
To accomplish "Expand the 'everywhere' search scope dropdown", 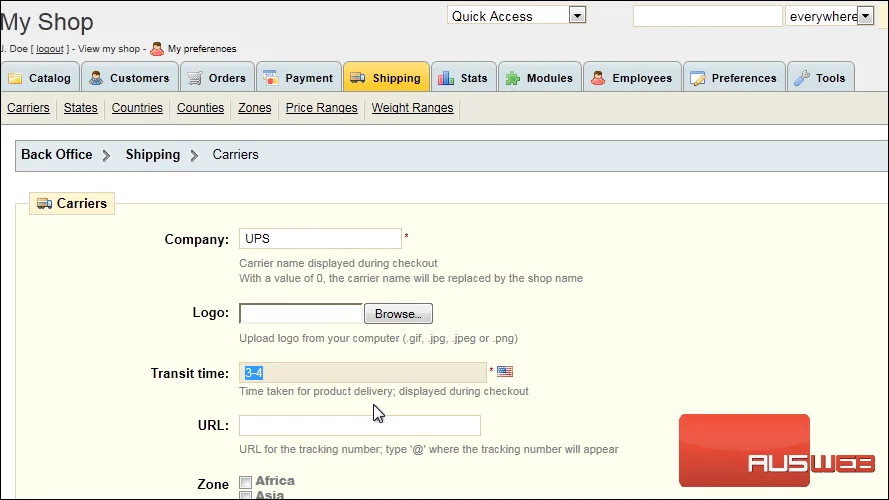I will coord(865,16).
